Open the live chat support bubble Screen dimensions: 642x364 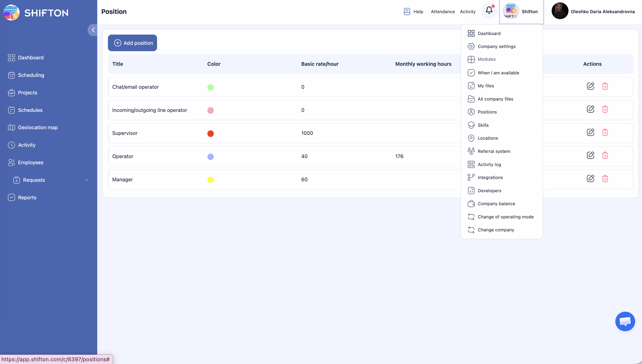click(625, 321)
